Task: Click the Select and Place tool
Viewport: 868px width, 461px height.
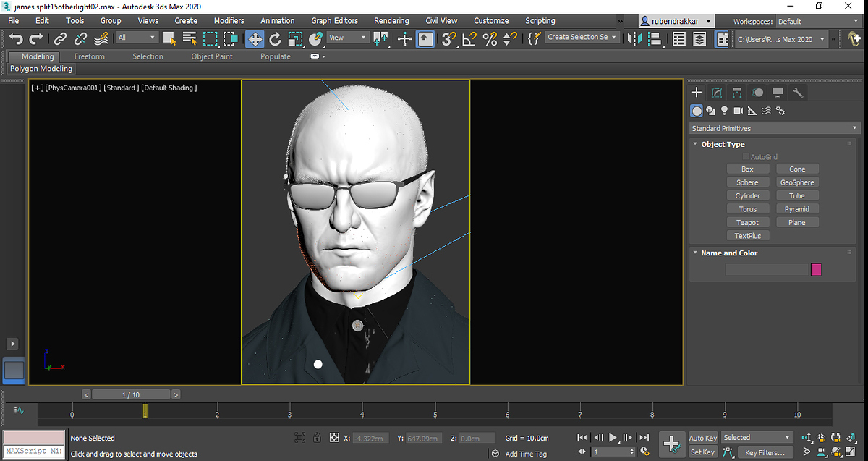Action: tap(316, 38)
